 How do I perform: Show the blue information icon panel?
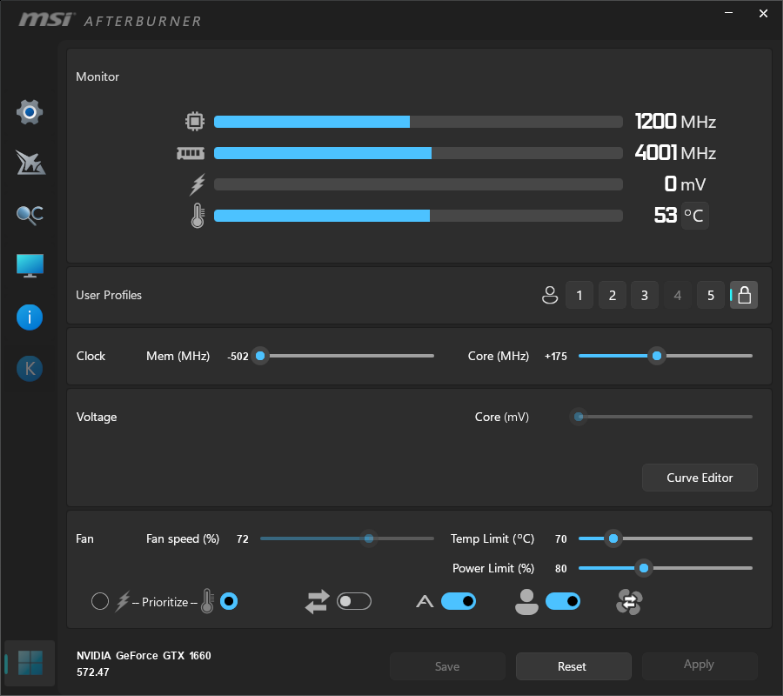(x=30, y=317)
